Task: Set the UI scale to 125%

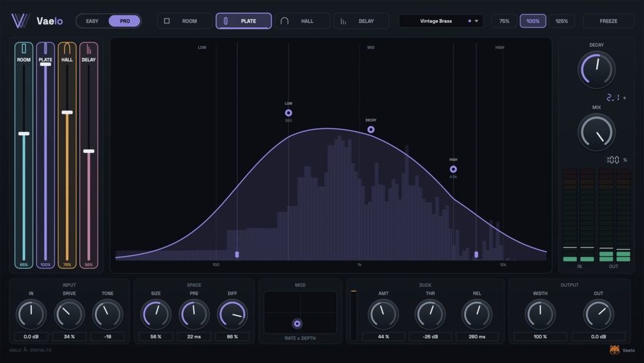Action: (562, 21)
